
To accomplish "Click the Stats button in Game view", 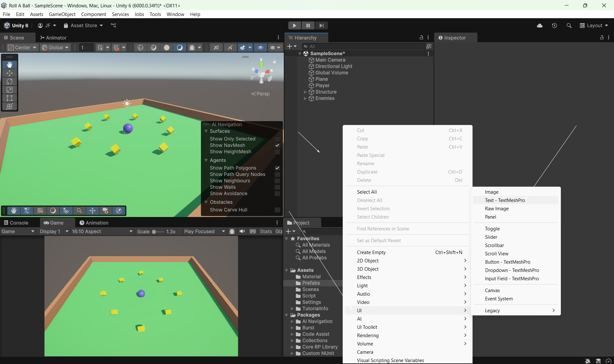I will (266, 231).
